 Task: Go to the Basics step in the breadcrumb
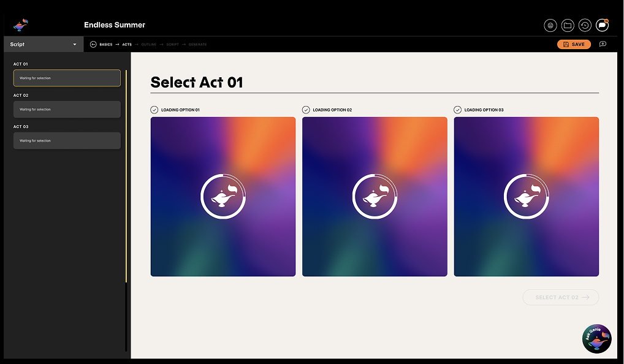tap(106, 44)
